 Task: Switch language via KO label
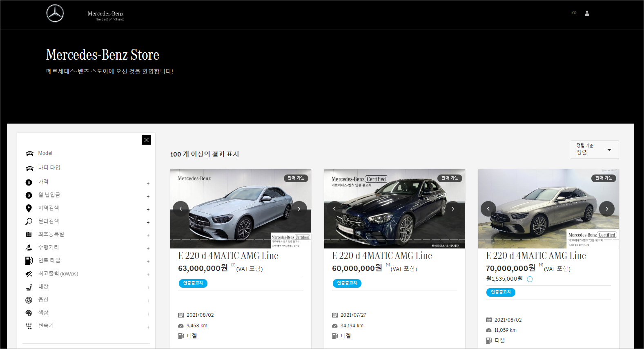(574, 13)
